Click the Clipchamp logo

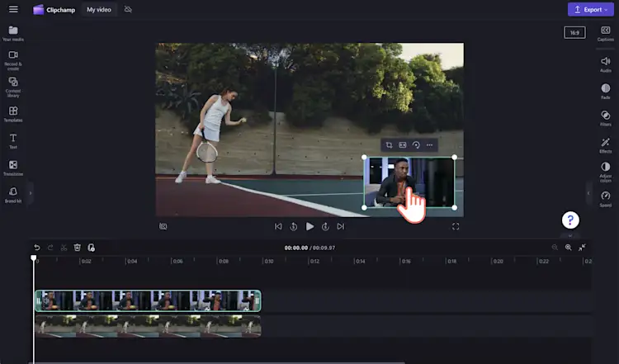tap(54, 9)
